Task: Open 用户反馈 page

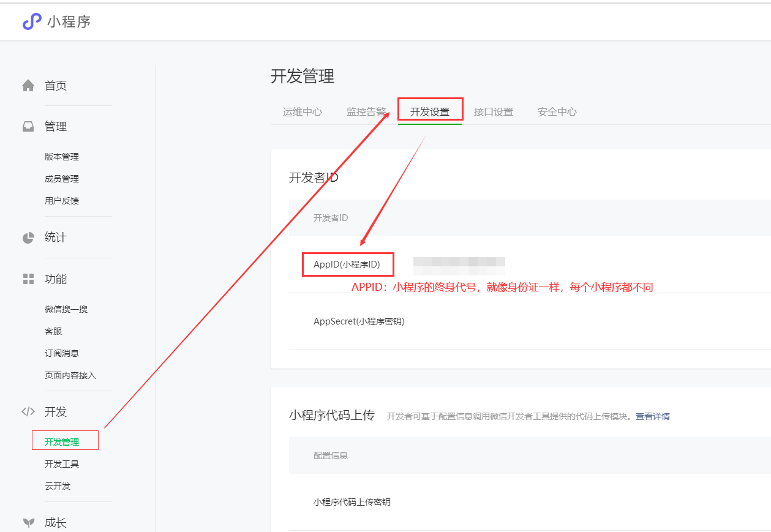Action: [62, 201]
